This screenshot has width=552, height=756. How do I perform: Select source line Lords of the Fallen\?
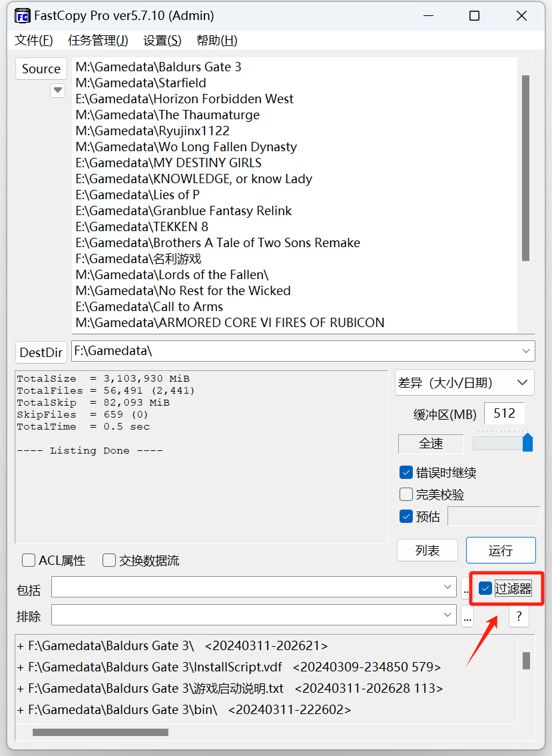click(172, 275)
